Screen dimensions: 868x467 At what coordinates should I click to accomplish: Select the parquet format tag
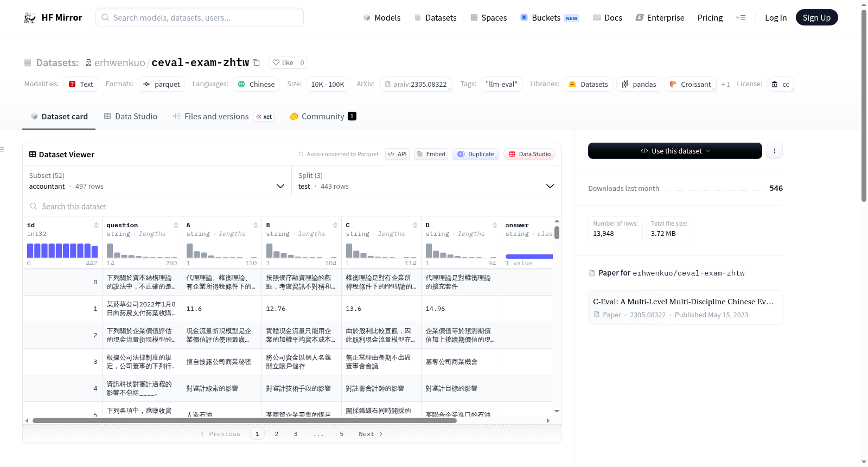click(162, 84)
